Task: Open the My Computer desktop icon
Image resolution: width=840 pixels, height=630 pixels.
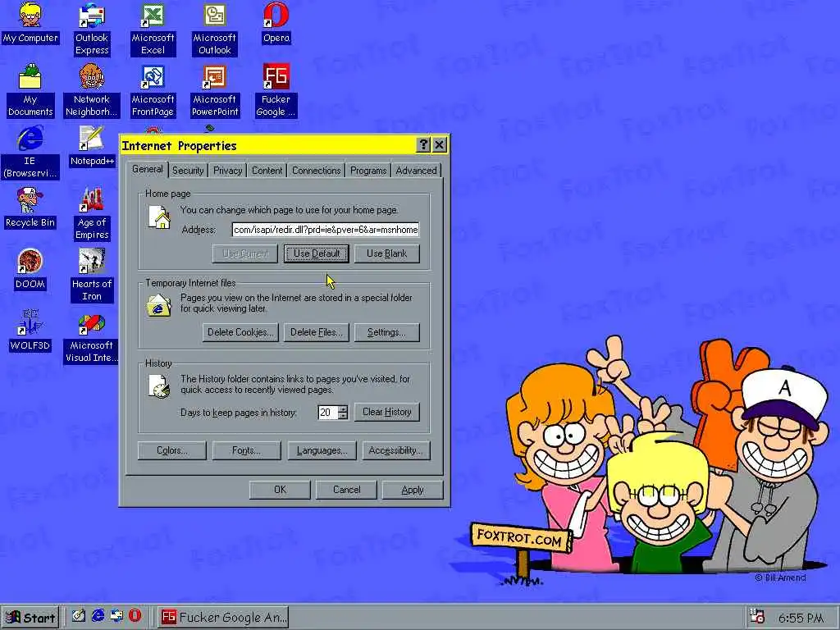Action: 30,24
